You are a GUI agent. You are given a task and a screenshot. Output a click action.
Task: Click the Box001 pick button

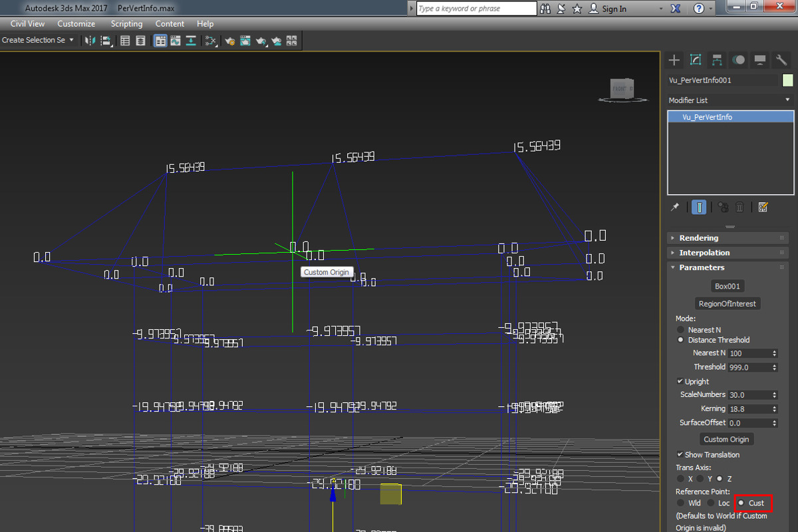pos(728,287)
